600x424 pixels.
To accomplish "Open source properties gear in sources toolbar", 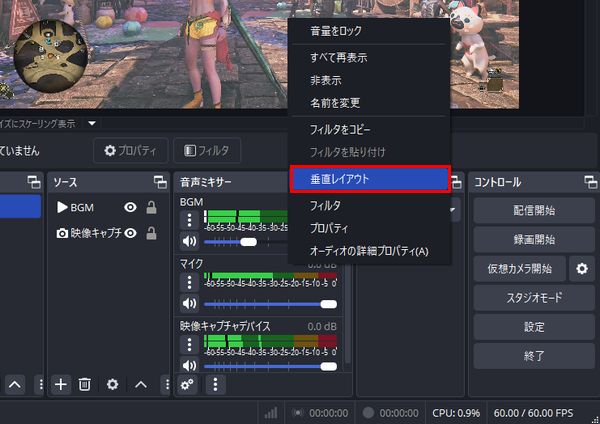I will [112, 384].
